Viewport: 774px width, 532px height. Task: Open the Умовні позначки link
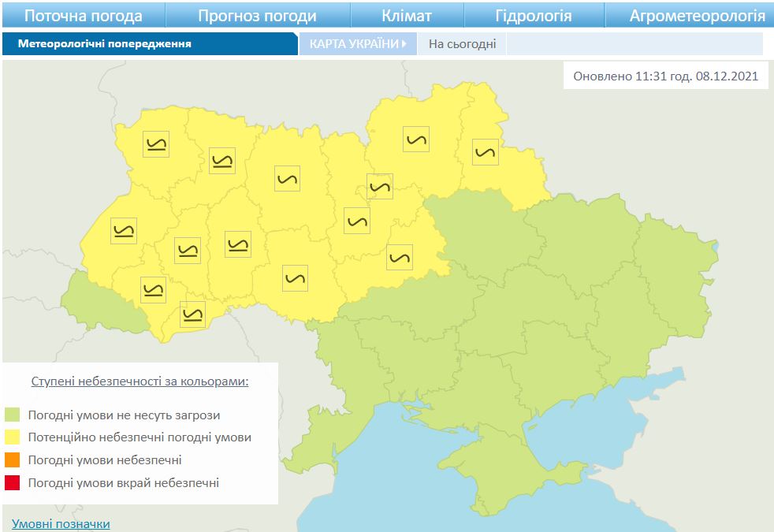coord(61,523)
